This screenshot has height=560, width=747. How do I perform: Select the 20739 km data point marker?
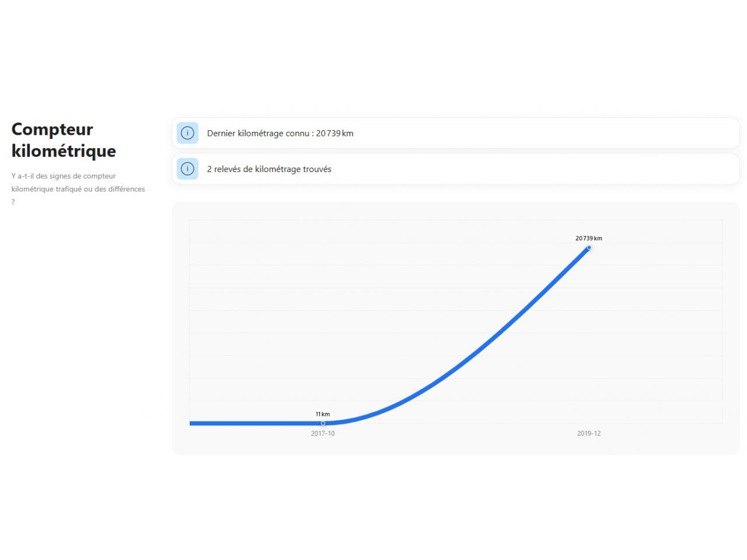coord(589,248)
